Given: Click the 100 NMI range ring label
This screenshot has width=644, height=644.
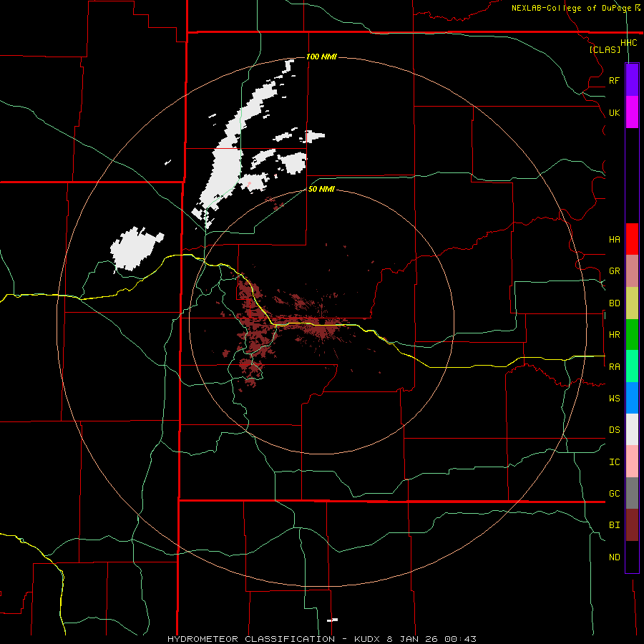Looking at the screenshot, I should pos(321,57).
